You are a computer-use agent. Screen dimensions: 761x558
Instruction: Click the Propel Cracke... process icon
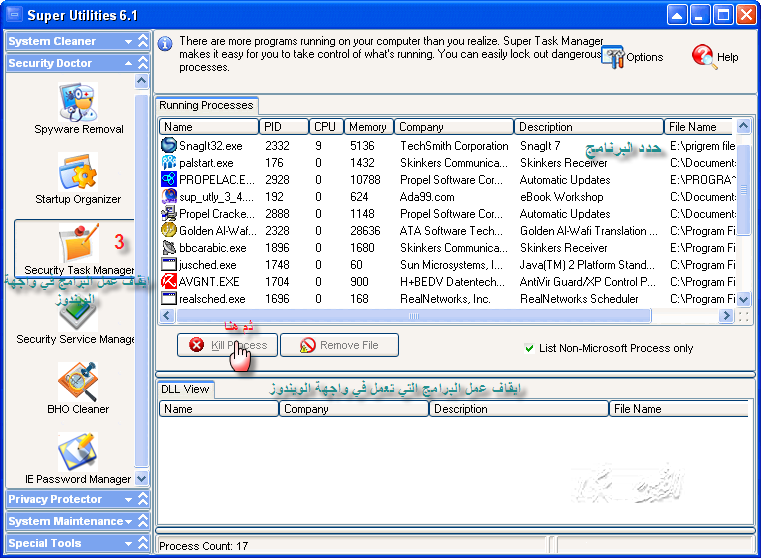pyautogui.click(x=168, y=213)
